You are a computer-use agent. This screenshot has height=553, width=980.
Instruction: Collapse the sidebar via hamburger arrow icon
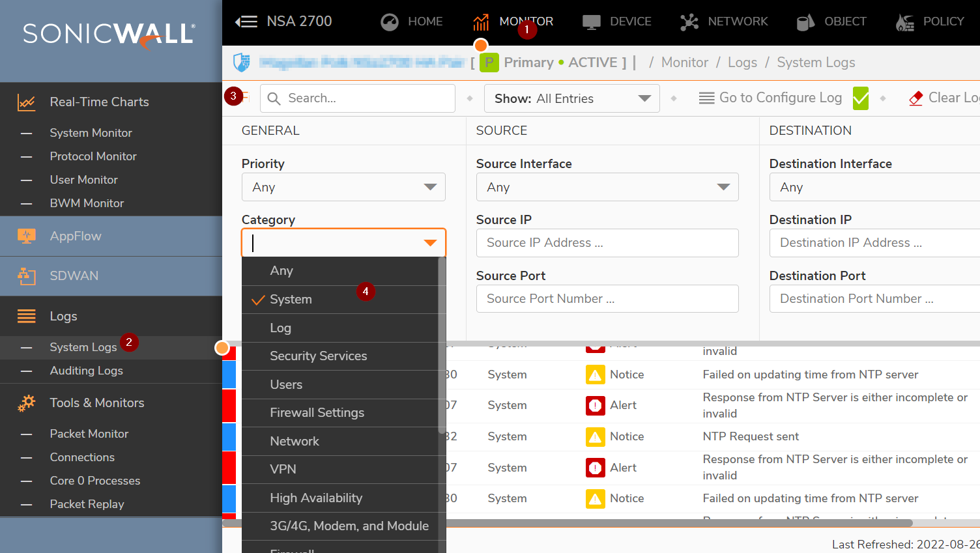(246, 21)
